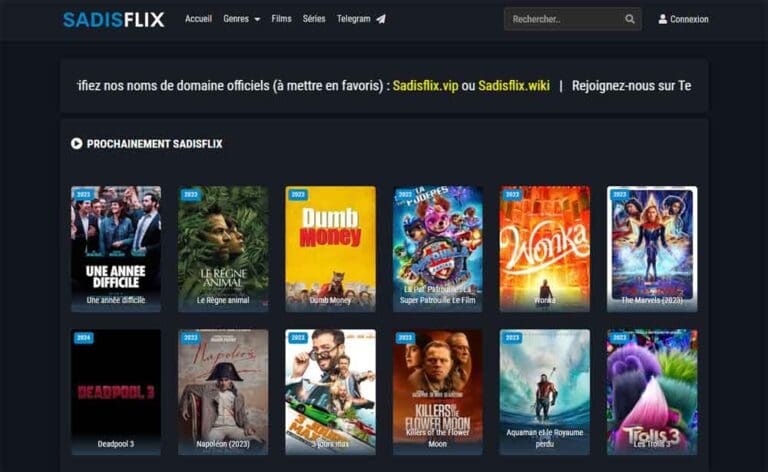The width and height of the screenshot is (768, 472).
Task: Expand the Genres dropdown menu
Action: click(x=241, y=19)
